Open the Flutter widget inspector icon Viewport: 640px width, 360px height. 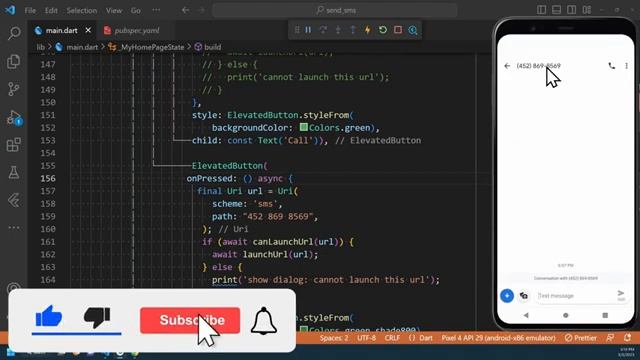(x=413, y=30)
